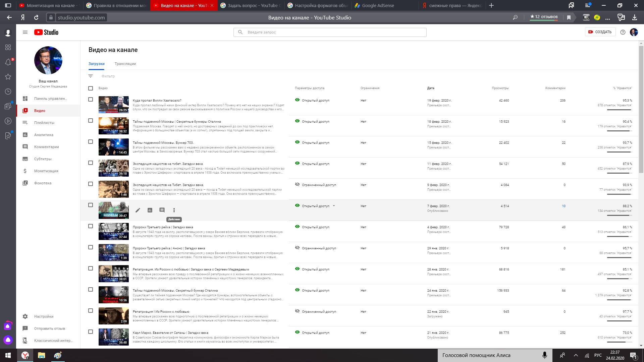Select checkbox for 'Карл Маркс. Евангелие от Сатаны'
This screenshot has width=644, height=362.
[x=91, y=332]
